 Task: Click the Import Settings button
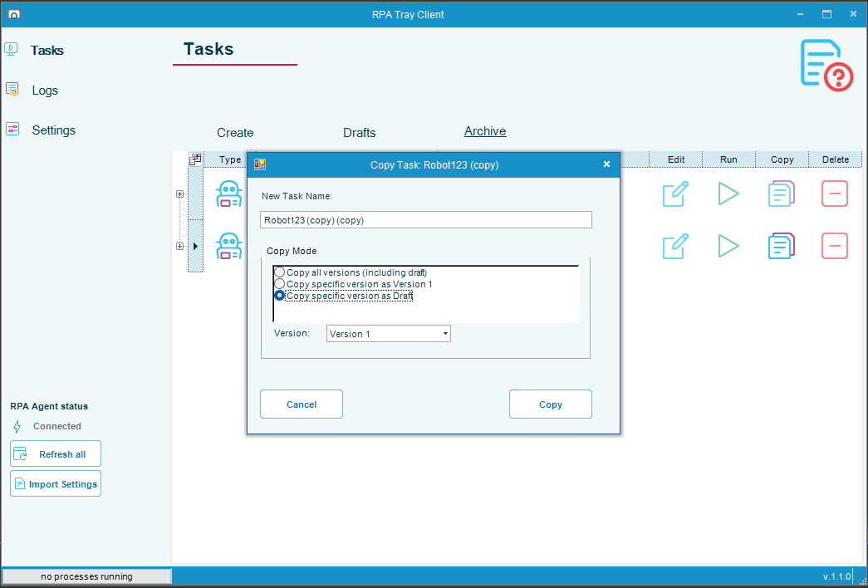point(56,484)
